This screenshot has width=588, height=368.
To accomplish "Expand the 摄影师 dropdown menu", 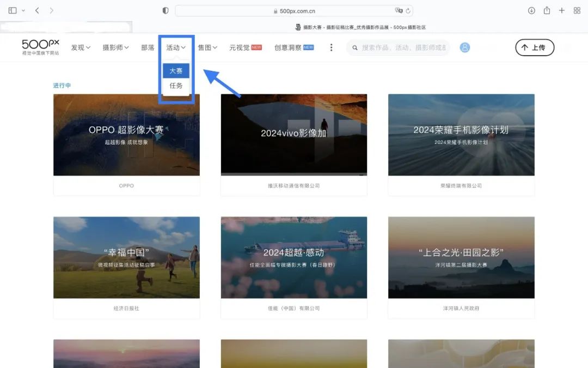I will click(115, 47).
